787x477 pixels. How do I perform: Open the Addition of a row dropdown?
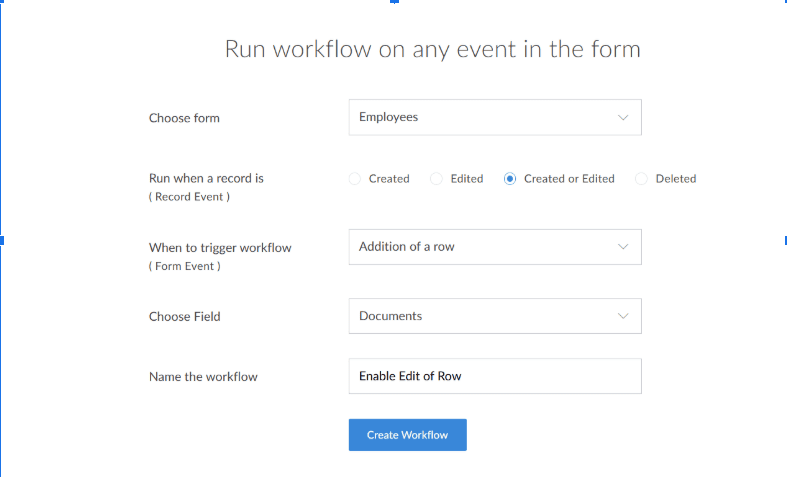(x=494, y=247)
